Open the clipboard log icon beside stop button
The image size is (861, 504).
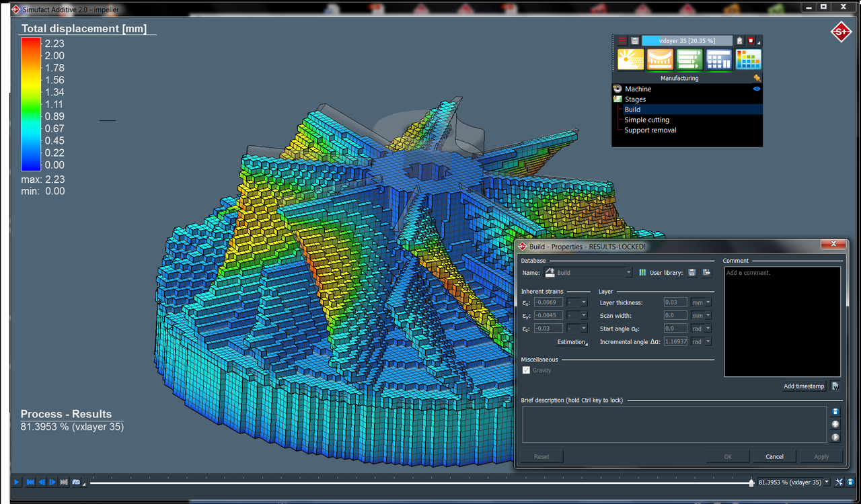coord(740,41)
